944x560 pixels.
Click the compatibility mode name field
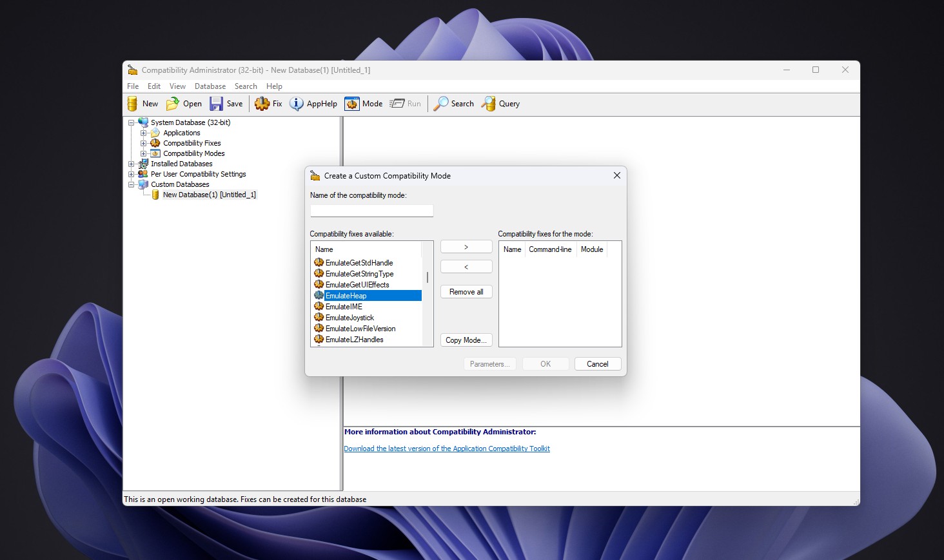(372, 211)
